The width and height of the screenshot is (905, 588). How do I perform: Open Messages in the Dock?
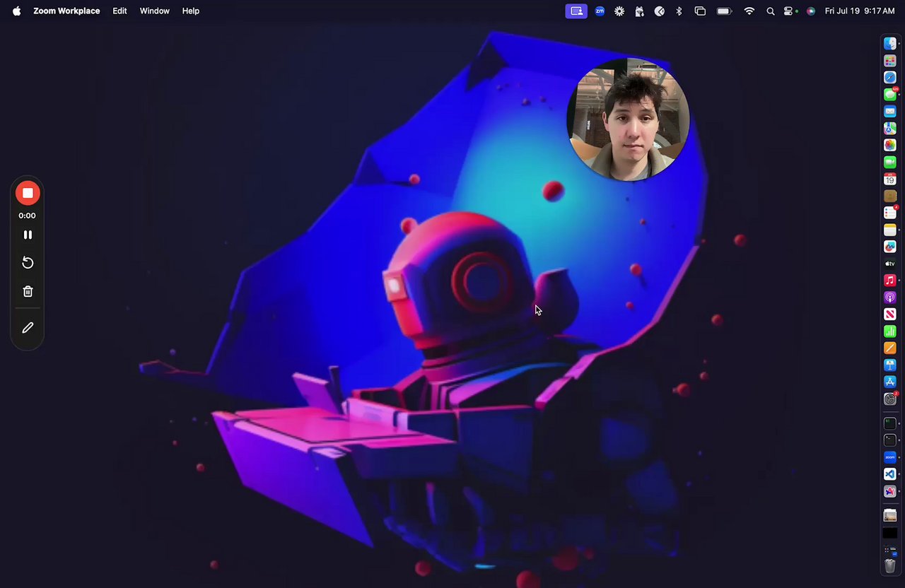click(890, 95)
